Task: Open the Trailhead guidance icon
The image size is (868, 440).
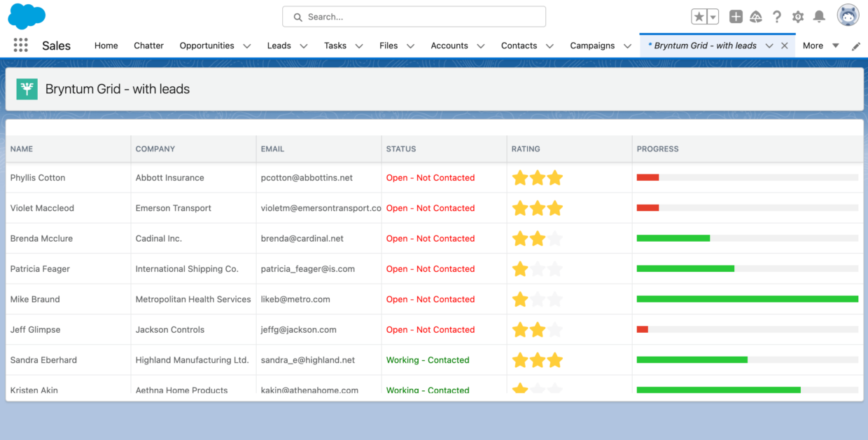Action: [756, 17]
